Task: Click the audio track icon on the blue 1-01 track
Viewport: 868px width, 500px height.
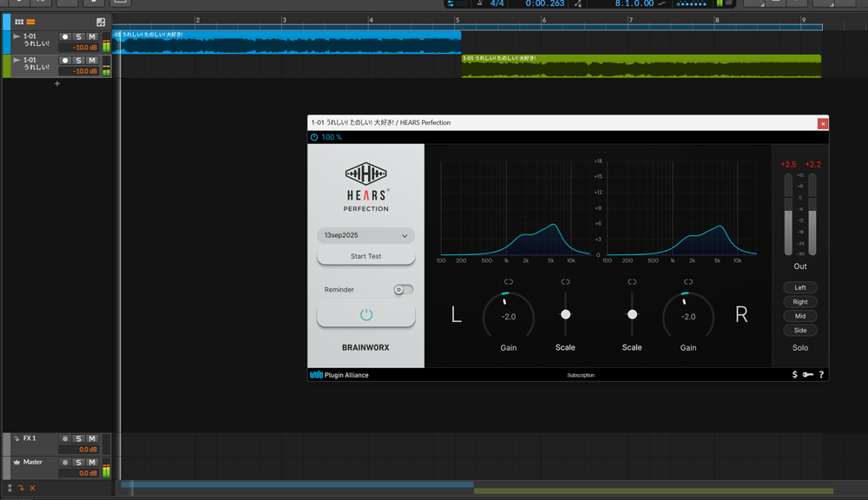Action: 16,36
